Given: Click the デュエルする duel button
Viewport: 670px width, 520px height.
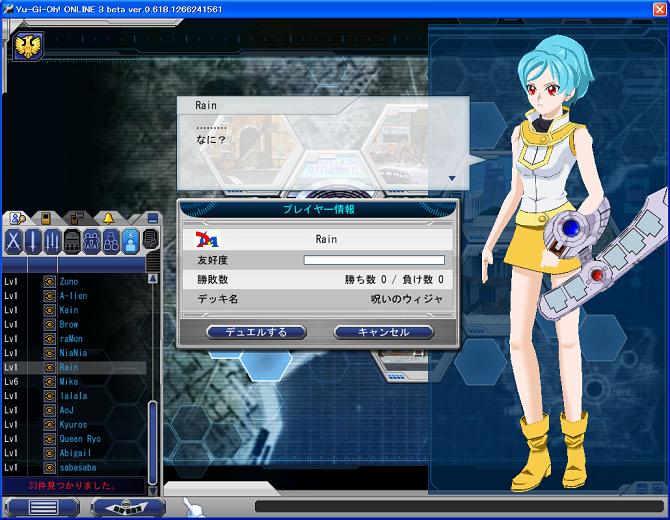Looking at the screenshot, I should click(256, 332).
